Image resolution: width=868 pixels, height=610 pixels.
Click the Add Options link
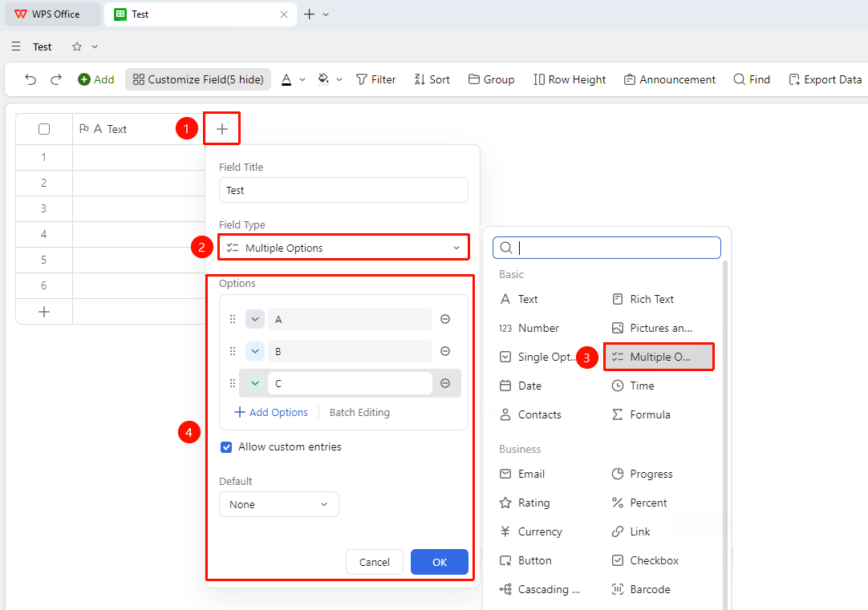[x=271, y=413]
